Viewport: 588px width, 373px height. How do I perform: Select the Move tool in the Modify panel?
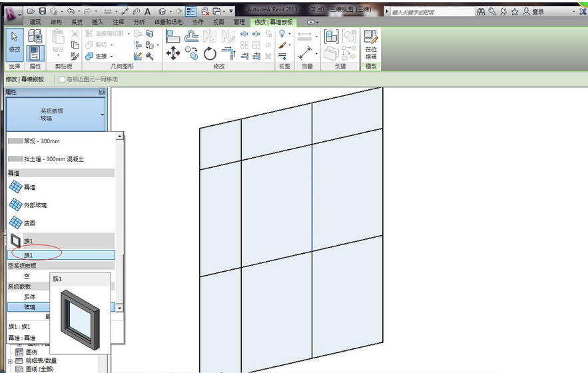click(x=173, y=54)
